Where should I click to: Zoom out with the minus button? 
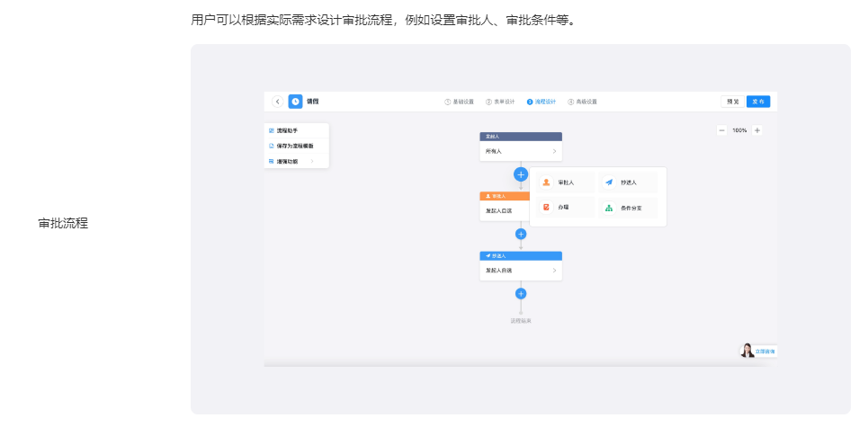(721, 130)
